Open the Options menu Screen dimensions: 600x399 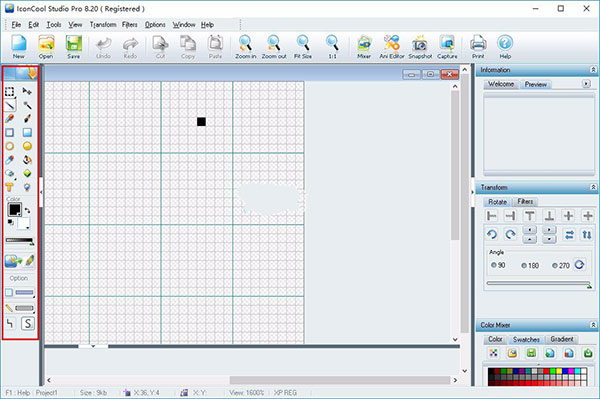(x=155, y=25)
